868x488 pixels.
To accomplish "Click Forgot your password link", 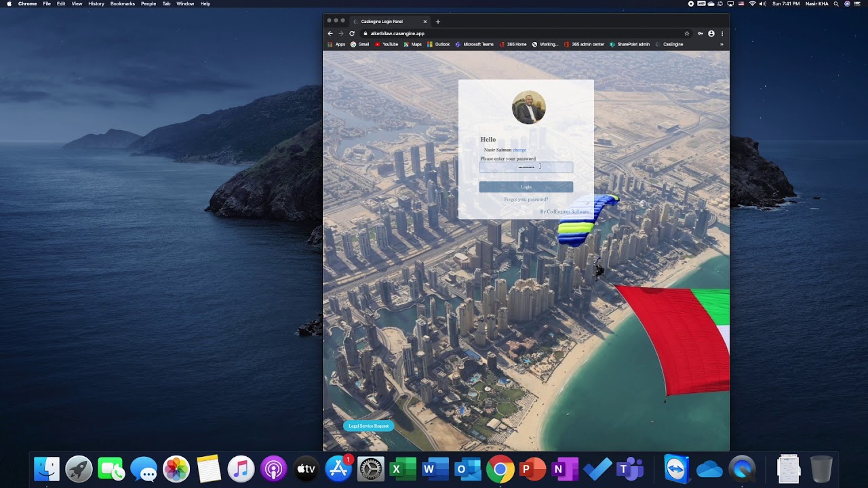I will coord(526,199).
